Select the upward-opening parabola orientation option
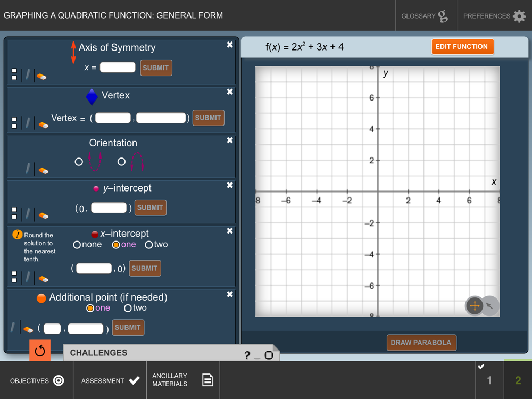The width and height of the screenshot is (532, 399). 79,162
